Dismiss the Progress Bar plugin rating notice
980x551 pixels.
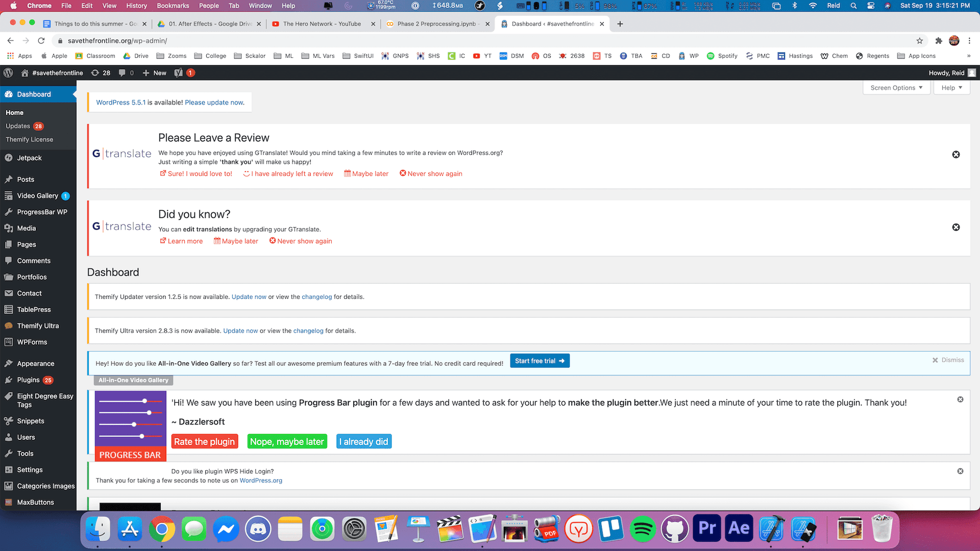pyautogui.click(x=960, y=399)
